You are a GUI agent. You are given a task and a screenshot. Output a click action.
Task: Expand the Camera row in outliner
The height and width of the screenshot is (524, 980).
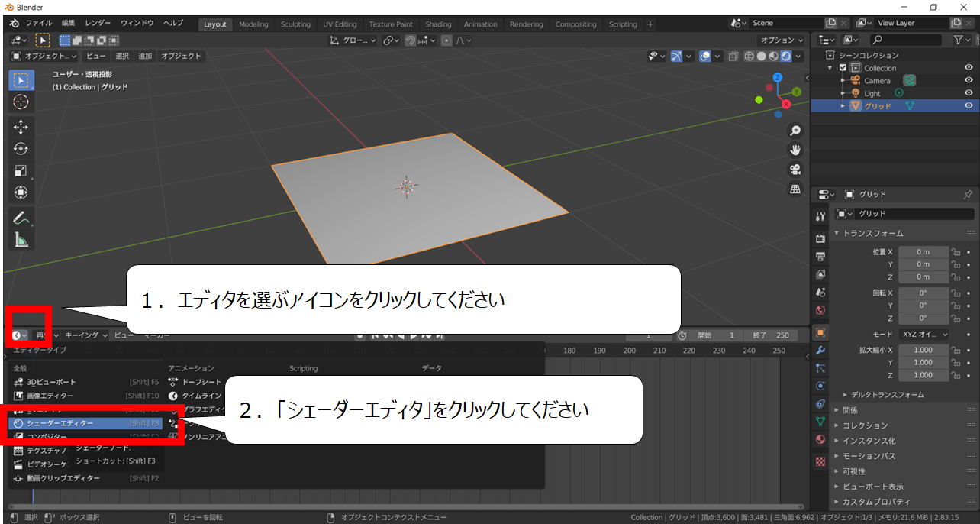pyautogui.click(x=843, y=80)
